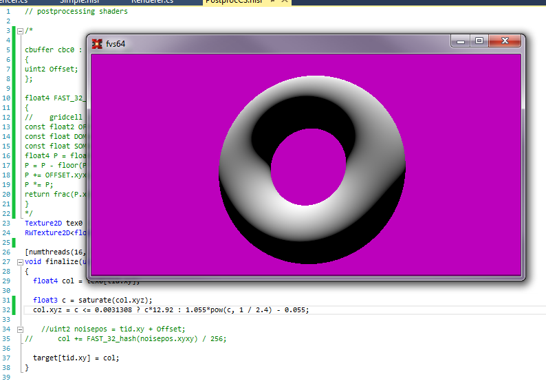Click the 'return frac(P.' line

coord(55,194)
